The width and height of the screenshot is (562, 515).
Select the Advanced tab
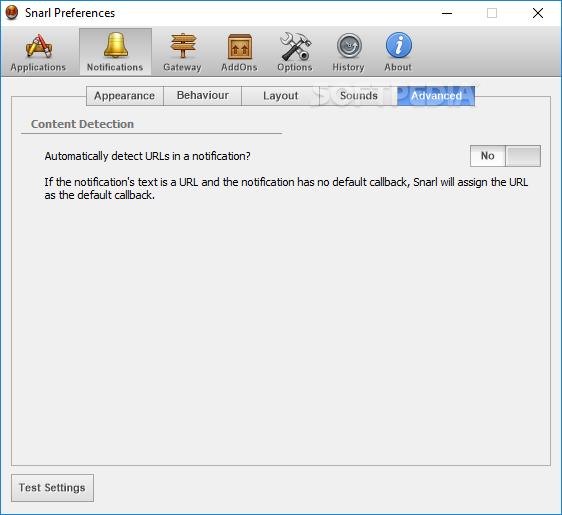436,96
